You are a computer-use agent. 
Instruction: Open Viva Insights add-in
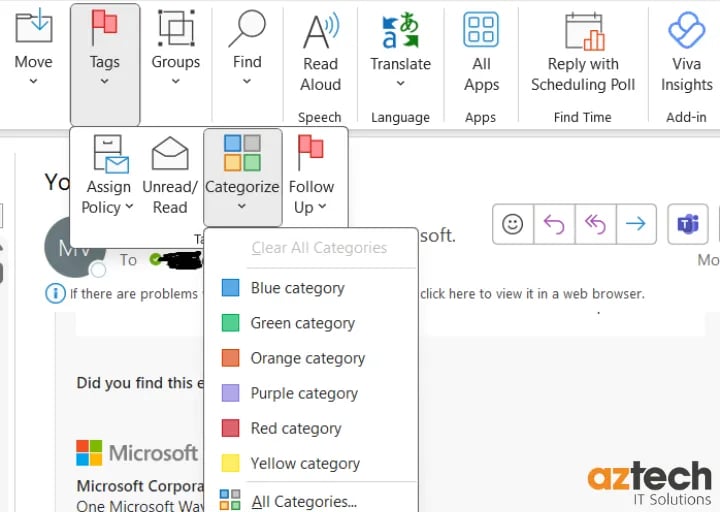click(686, 53)
